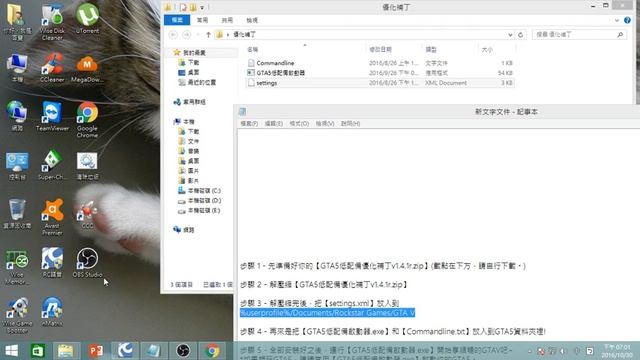Expand the Explorer ribbon with the chevron
Viewport: 640px width, 360px height.
[x=617, y=20]
